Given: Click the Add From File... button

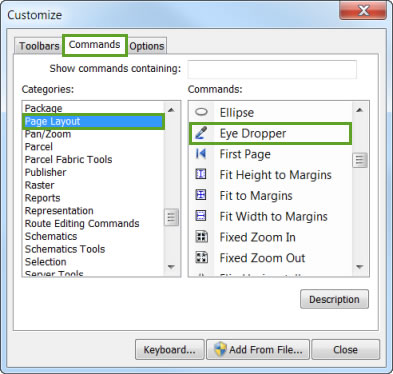Looking at the screenshot, I should point(258,349).
